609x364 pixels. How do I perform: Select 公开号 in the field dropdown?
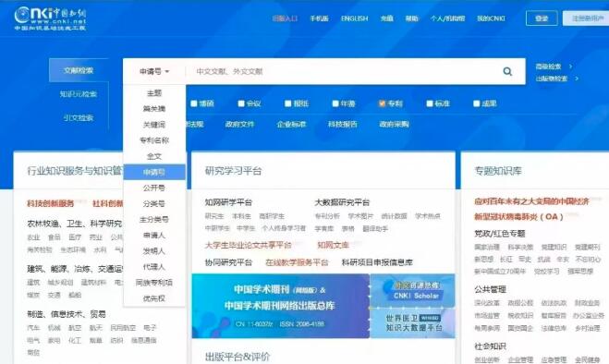[154, 188]
